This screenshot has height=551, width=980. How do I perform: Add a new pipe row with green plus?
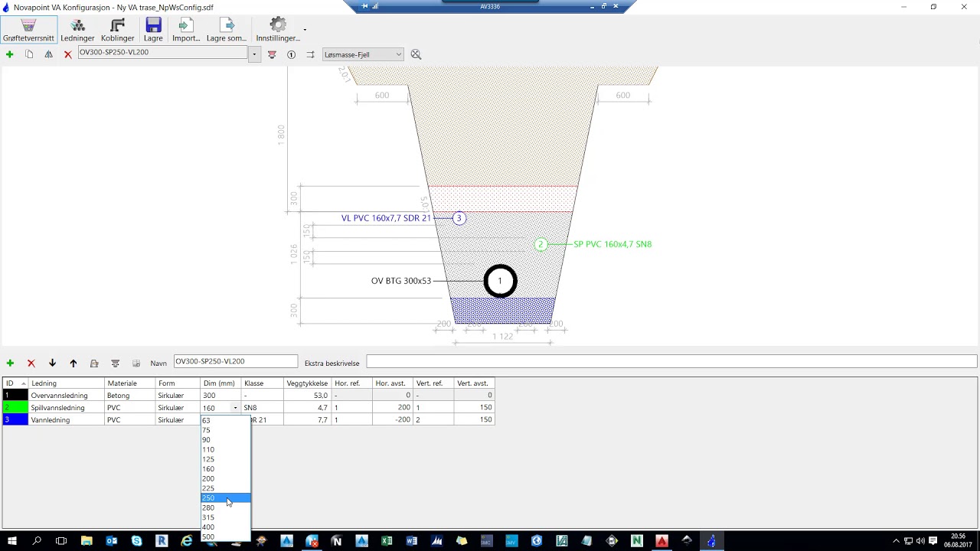10,364
